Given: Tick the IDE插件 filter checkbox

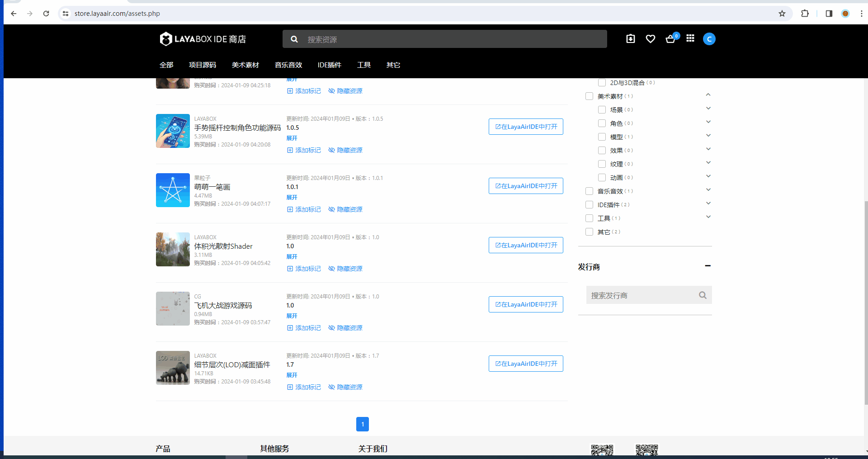Looking at the screenshot, I should (x=589, y=205).
